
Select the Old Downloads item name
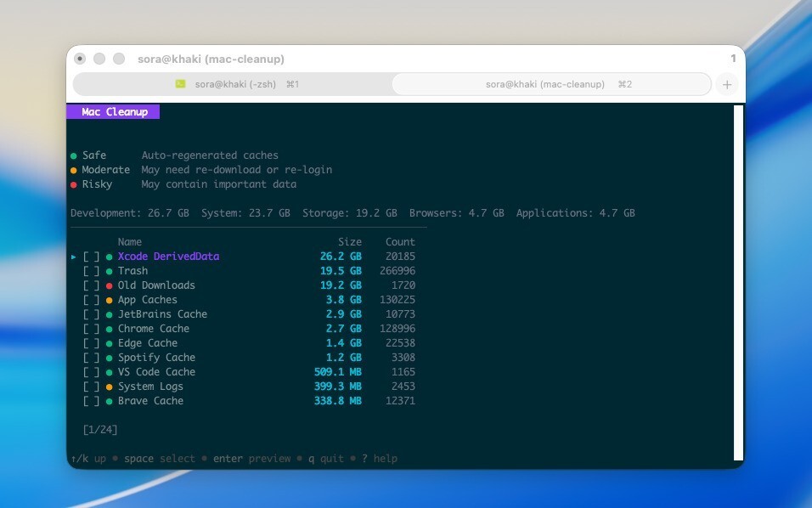[156, 285]
